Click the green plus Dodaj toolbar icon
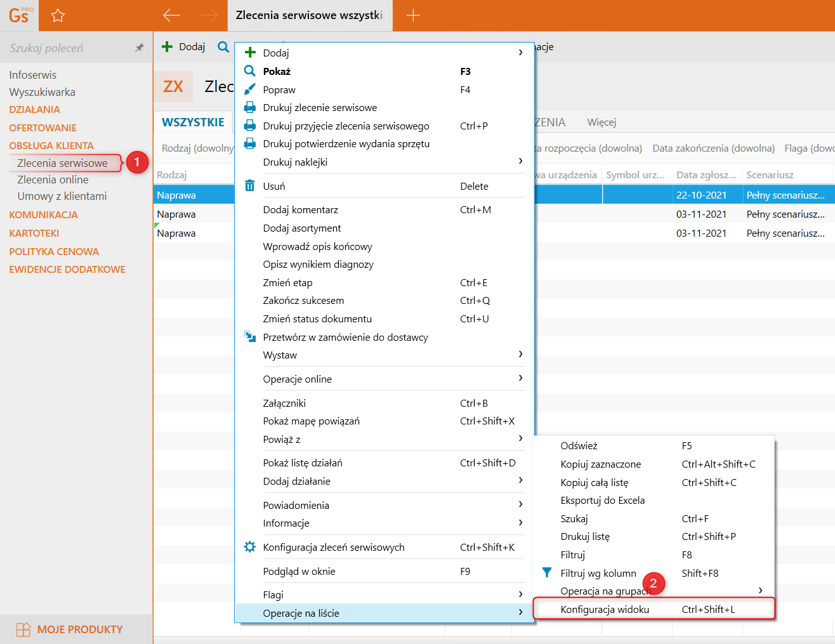The height and width of the screenshot is (644, 835). point(168,46)
